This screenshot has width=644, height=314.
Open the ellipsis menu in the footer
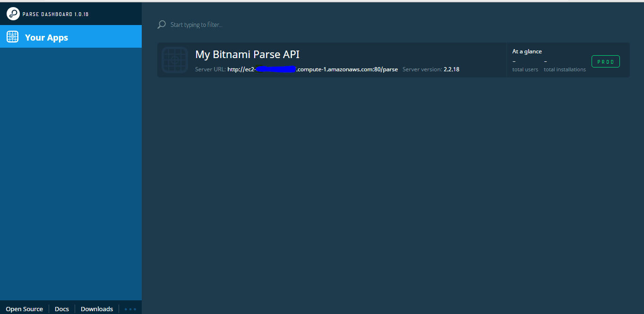click(130, 309)
